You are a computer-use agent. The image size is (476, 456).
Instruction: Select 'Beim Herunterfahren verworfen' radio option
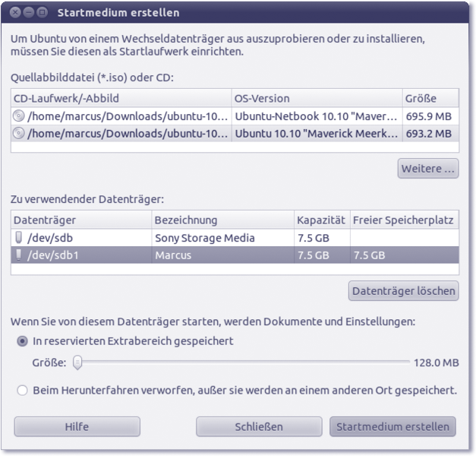23,391
